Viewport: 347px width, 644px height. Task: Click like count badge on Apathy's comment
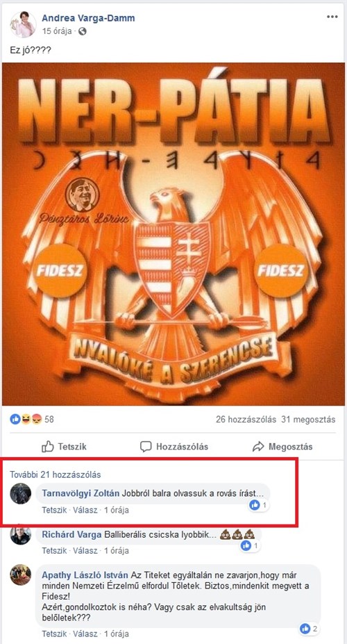pyautogui.click(x=310, y=629)
